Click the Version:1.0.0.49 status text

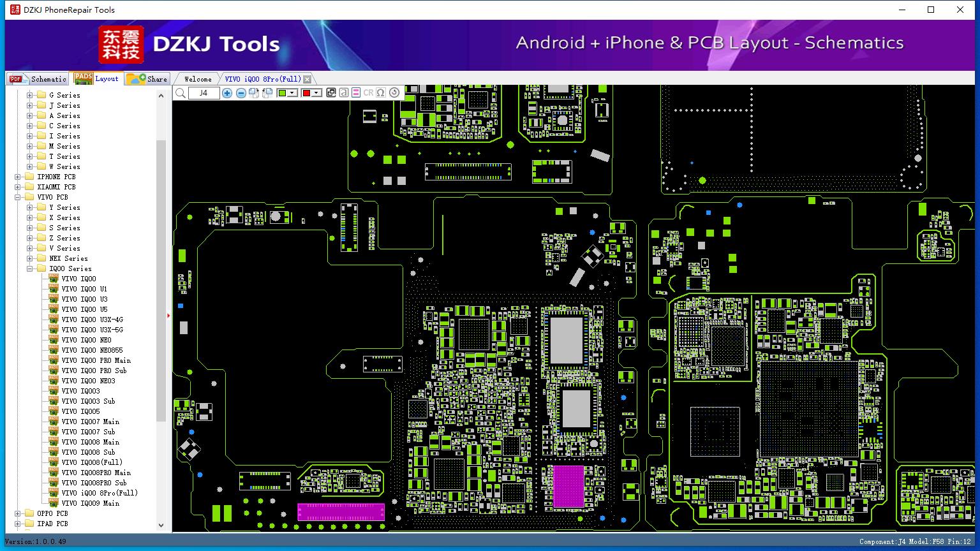point(35,541)
